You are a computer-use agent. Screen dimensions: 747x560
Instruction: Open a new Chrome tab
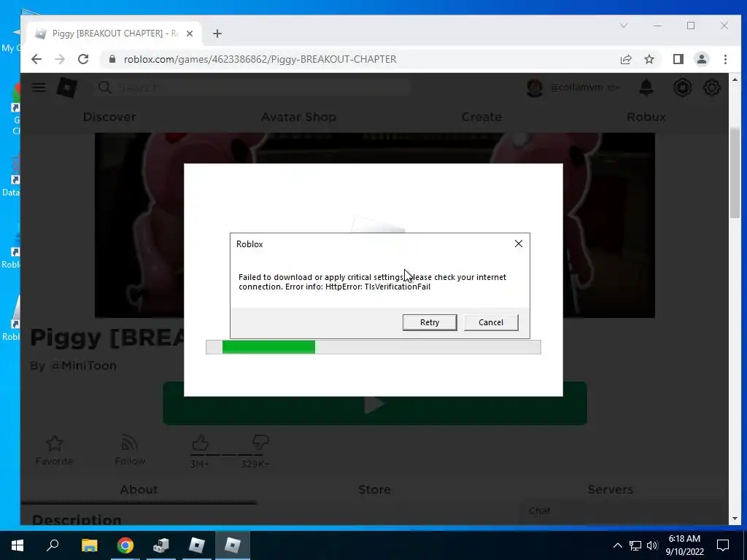pyautogui.click(x=217, y=34)
